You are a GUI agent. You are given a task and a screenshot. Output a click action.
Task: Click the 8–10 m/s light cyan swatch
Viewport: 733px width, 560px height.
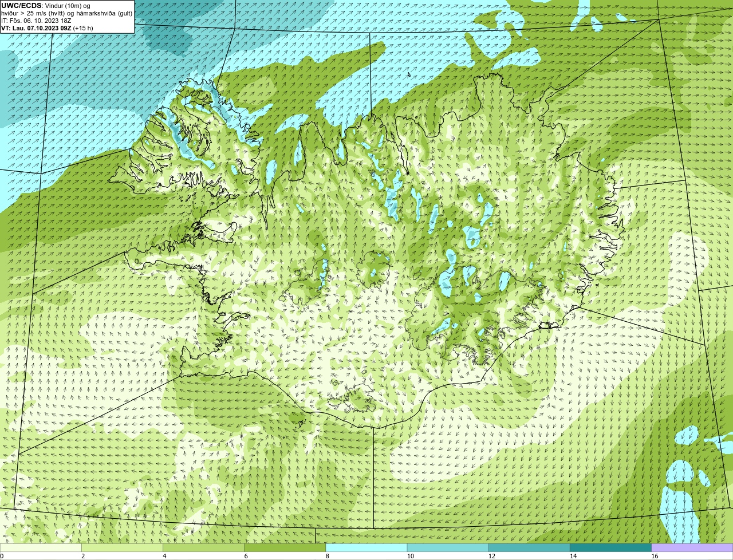366,547
